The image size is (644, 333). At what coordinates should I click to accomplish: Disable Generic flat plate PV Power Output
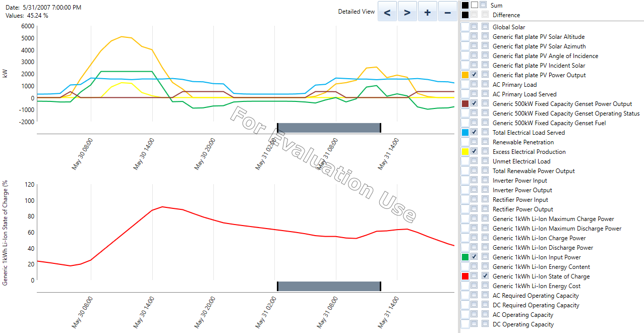point(474,74)
